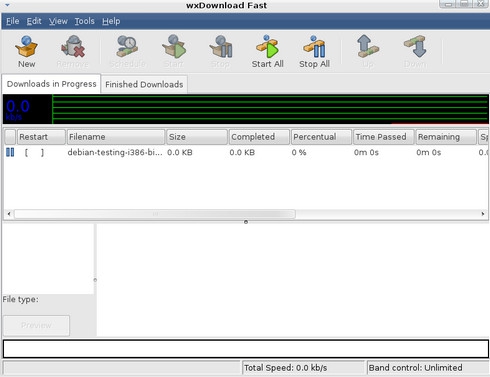Click the list's right scroll arrow
This screenshot has width=490, height=377.
[x=483, y=214]
